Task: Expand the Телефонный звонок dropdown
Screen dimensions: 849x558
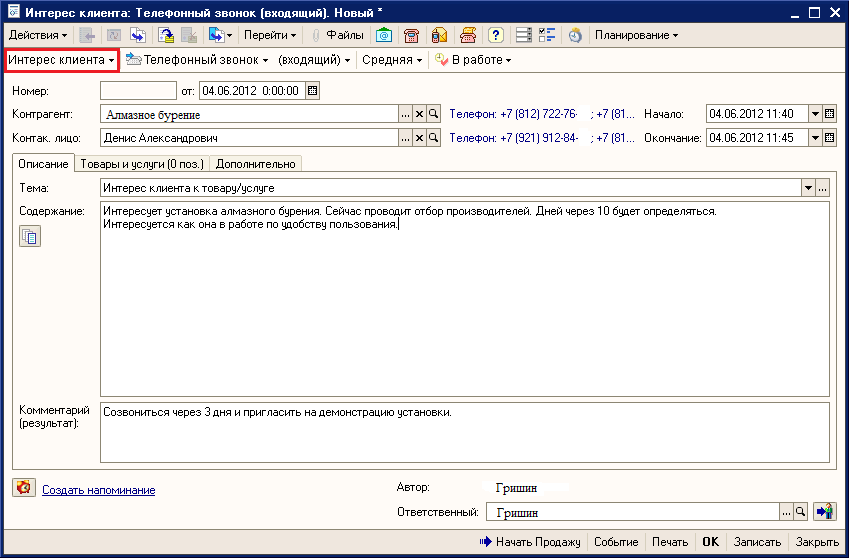Action: pyautogui.click(x=197, y=60)
